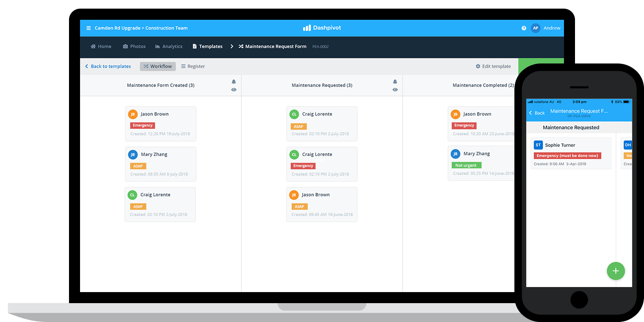
Task: Click Not urgent tag on Mary Zhang card
Action: tap(466, 165)
